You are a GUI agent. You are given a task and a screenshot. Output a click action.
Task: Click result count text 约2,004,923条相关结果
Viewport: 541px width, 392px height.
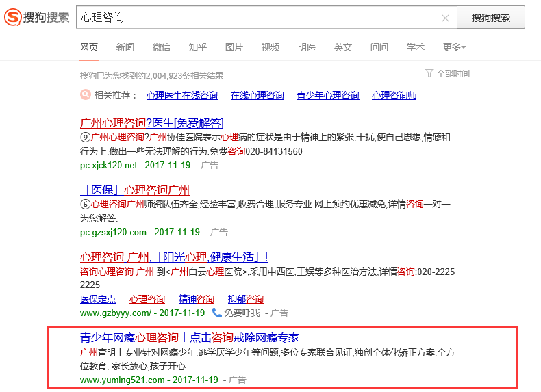(181, 75)
